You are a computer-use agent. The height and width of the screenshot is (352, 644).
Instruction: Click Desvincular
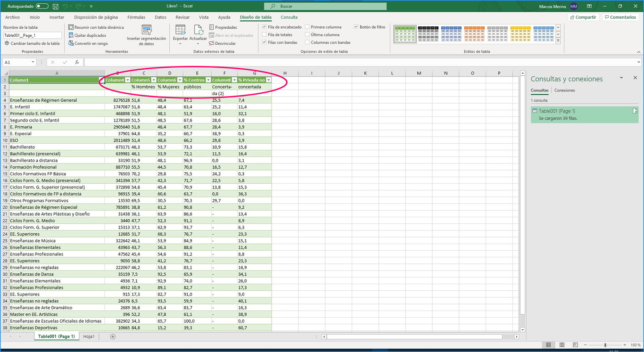click(222, 43)
